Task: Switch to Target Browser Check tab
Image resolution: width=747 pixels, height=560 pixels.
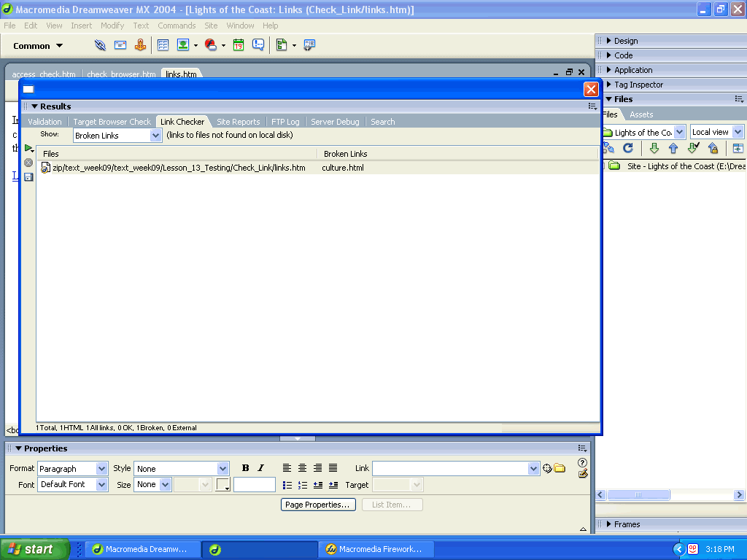Action: click(112, 122)
